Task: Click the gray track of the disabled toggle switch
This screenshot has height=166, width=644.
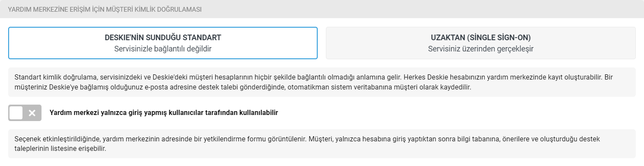Action: click(x=25, y=113)
